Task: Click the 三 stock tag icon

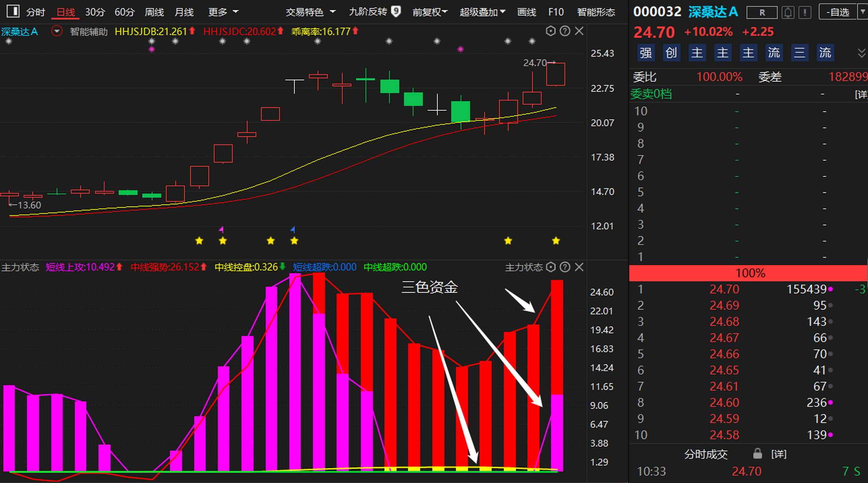Action: 799,52
